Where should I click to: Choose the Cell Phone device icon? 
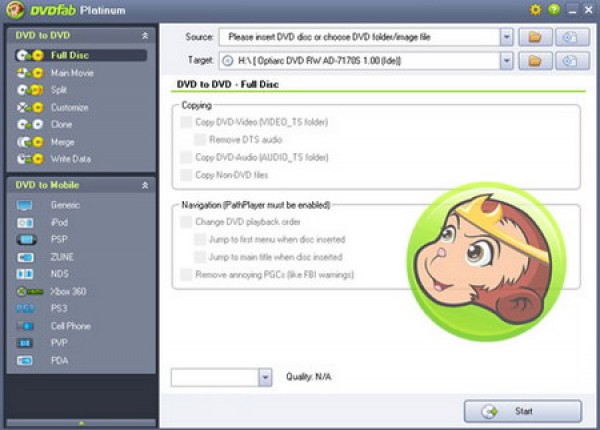click(x=25, y=326)
